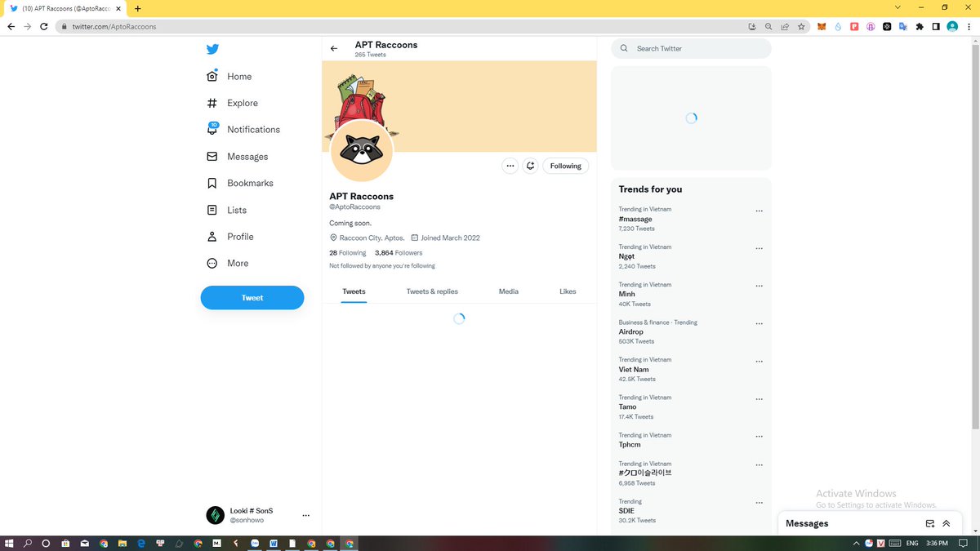Image resolution: width=980 pixels, height=551 pixels.
Task: Open the blue droplet extension
Action: 838,26
